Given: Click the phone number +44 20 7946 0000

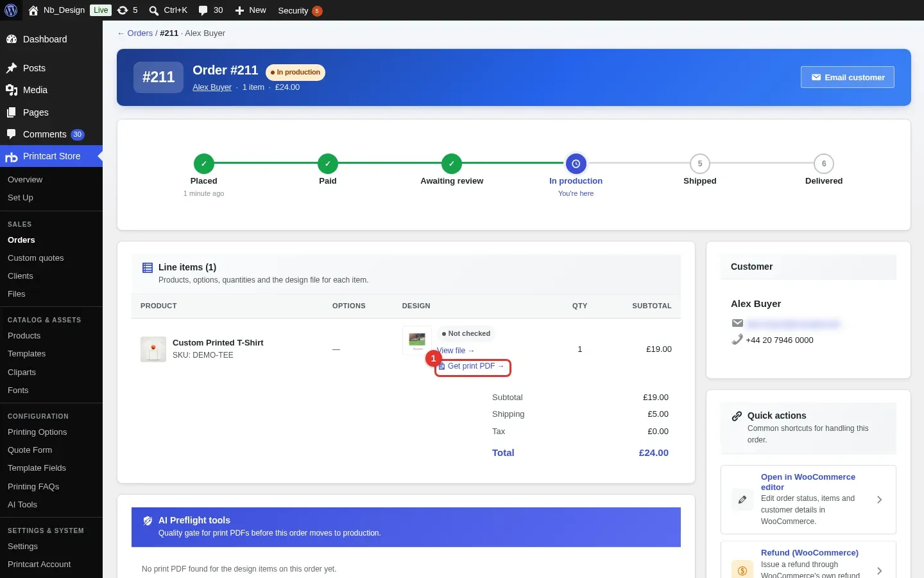Looking at the screenshot, I should (780, 340).
